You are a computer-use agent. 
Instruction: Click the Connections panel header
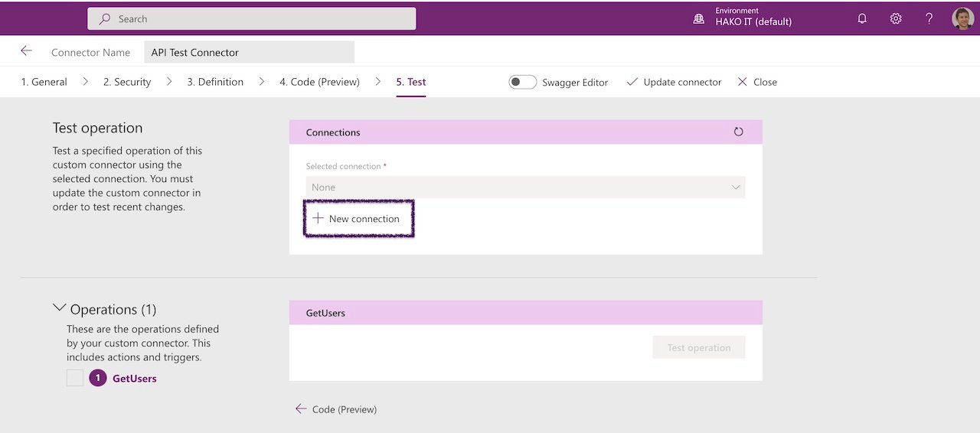click(x=525, y=132)
